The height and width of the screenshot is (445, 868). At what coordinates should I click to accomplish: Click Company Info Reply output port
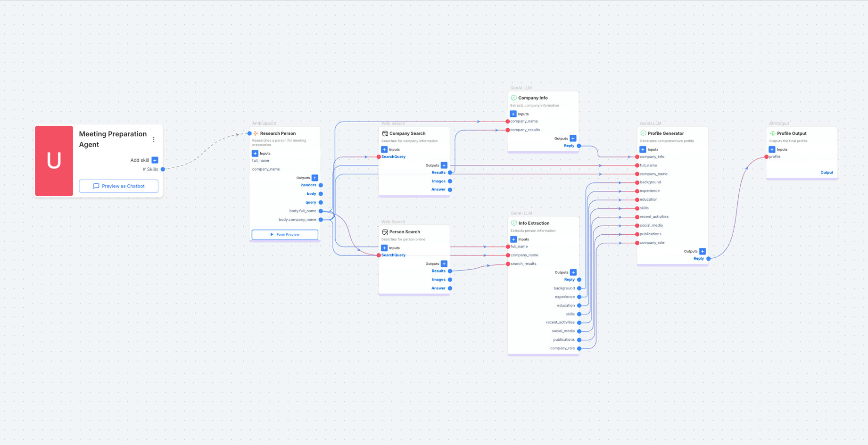(x=579, y=146)
